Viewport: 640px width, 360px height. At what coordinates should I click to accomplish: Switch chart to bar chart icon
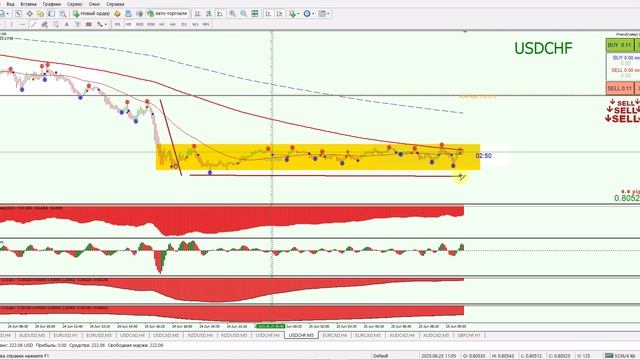click(x=198, y=13)
